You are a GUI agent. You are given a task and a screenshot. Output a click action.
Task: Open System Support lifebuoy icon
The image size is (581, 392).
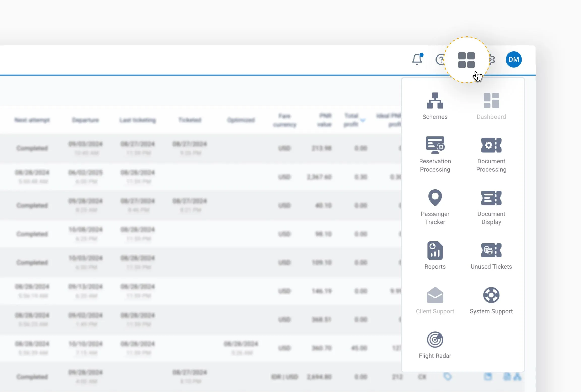[491, 295]
